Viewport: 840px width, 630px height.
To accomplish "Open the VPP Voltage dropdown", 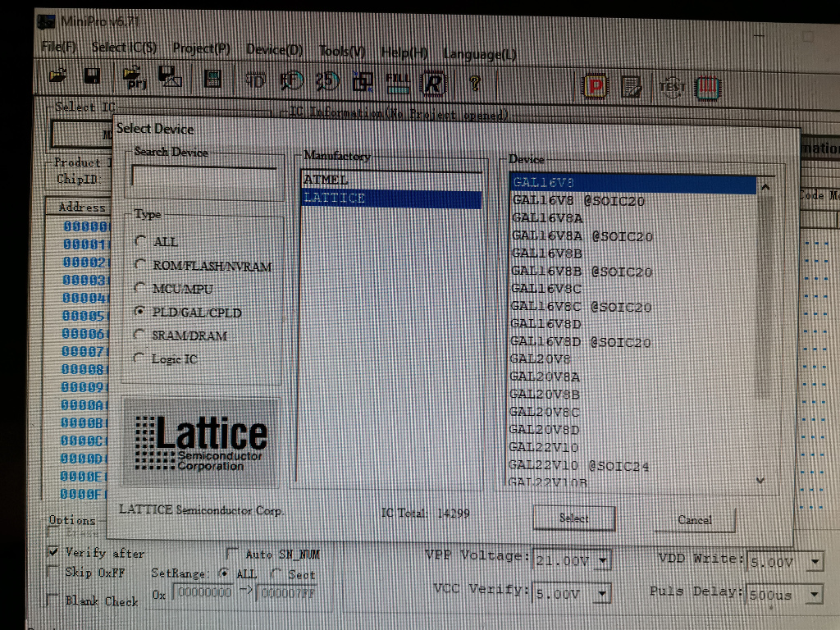I will tap(603, 561).
